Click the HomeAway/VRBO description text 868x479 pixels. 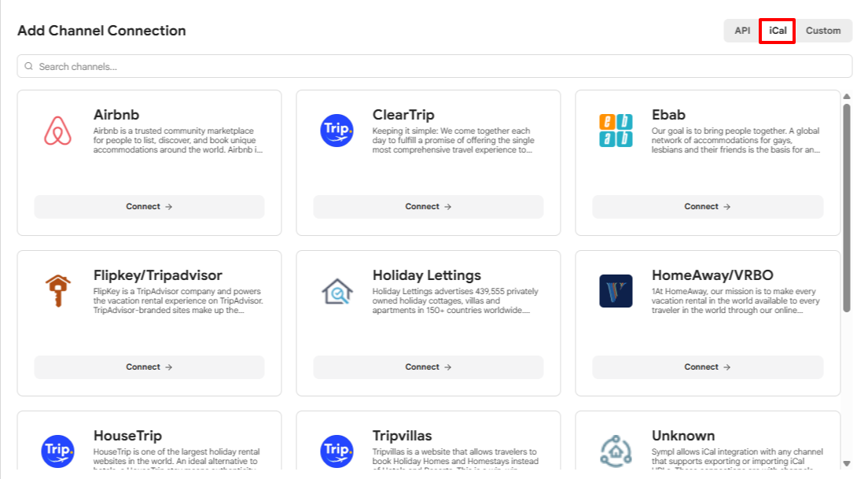coord(736,301)
